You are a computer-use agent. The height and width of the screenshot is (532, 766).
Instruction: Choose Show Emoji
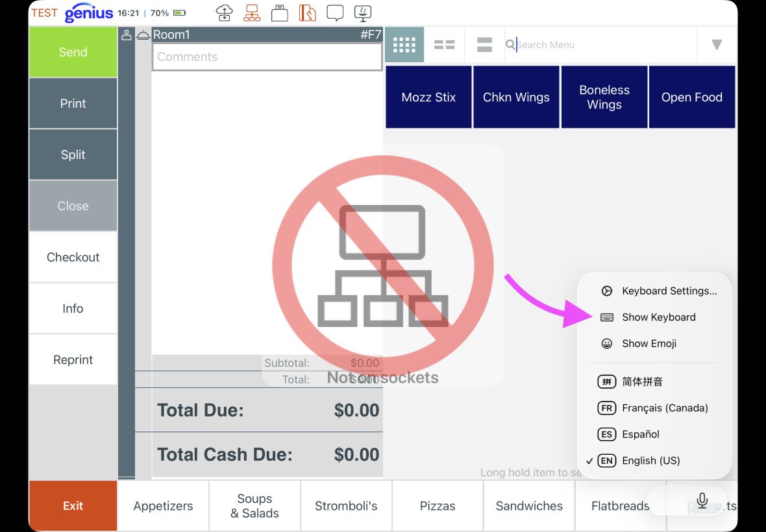[x=654, y=344]
